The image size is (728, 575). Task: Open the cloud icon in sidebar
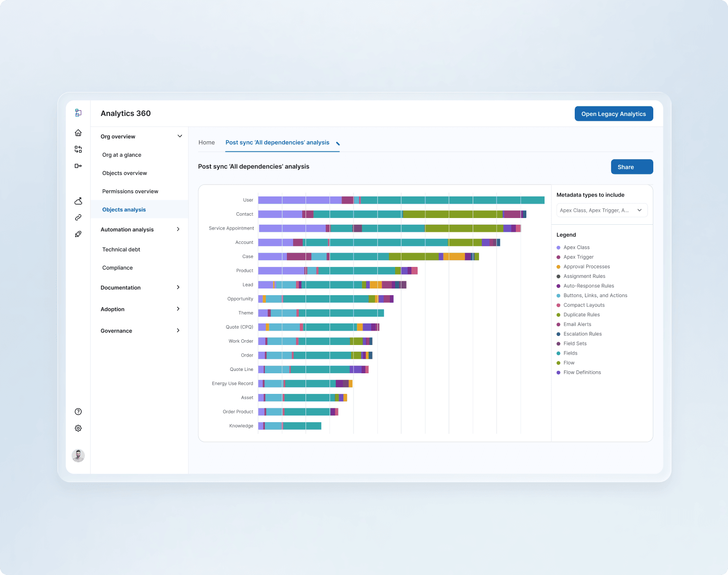tap(78, 201)
